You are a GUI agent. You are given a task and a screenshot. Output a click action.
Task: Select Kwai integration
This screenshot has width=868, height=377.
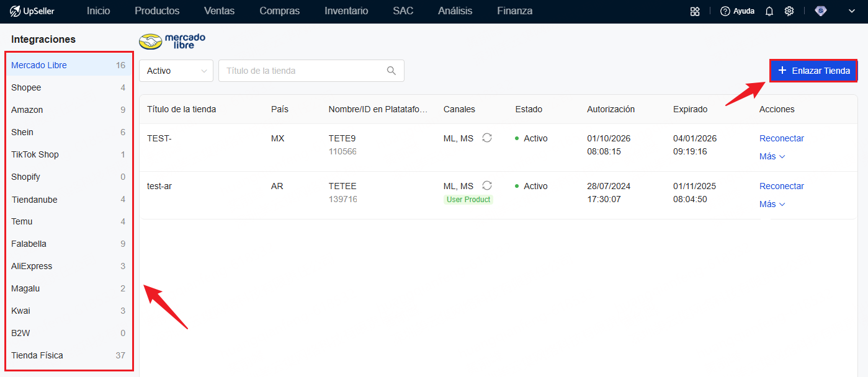click(68, 311)
